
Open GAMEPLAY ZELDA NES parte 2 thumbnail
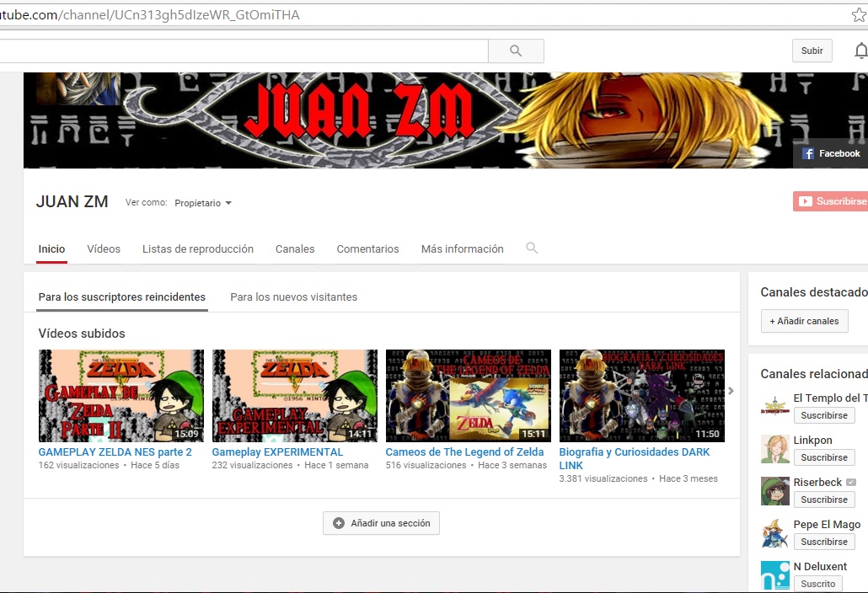pyautogui.click(x=121, y=396)
